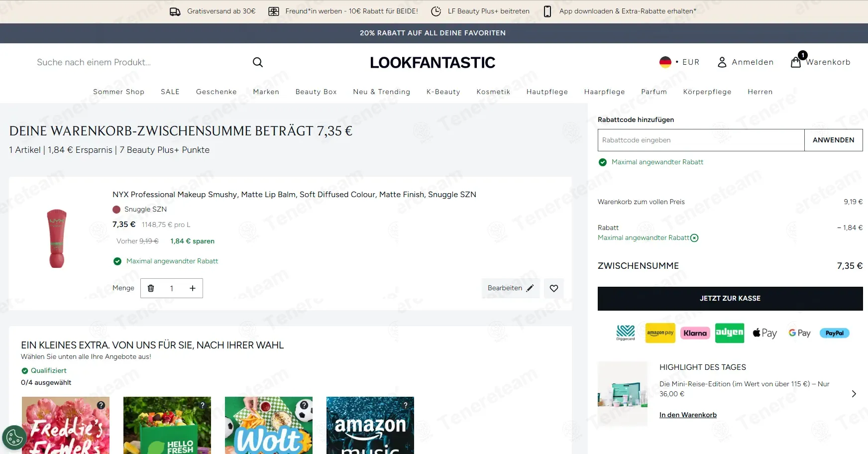Select the Wolt offer card
This screenshot has height=454, width=868.
click(x=269, y=425)
